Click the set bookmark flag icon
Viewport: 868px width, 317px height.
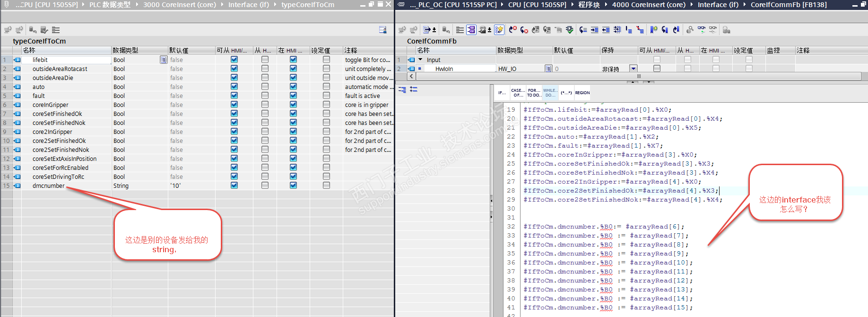(x=654, y=30)
